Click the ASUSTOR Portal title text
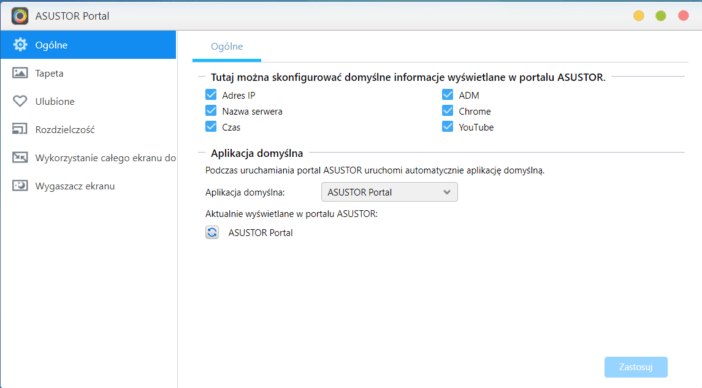The height and width of the screenshot is (388, 702). click(x=72, y=16)
